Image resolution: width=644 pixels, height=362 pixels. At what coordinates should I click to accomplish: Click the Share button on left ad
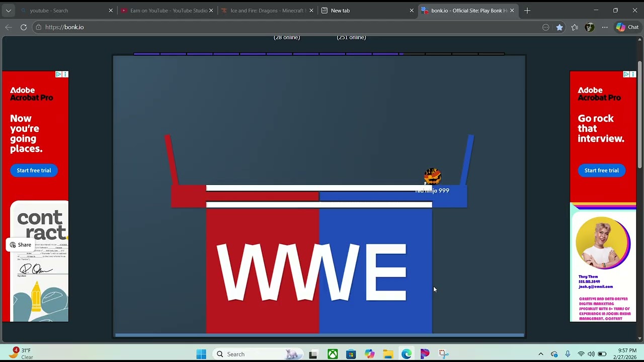click(21, 245)
